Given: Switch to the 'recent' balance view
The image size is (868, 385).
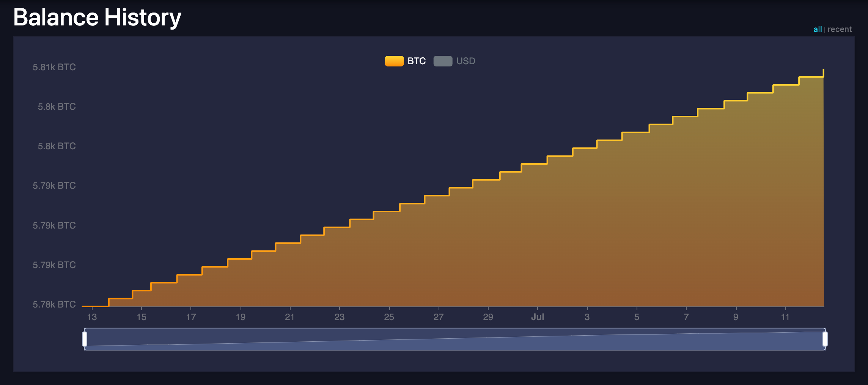Looking at the screenshot, I should (840, 29).
